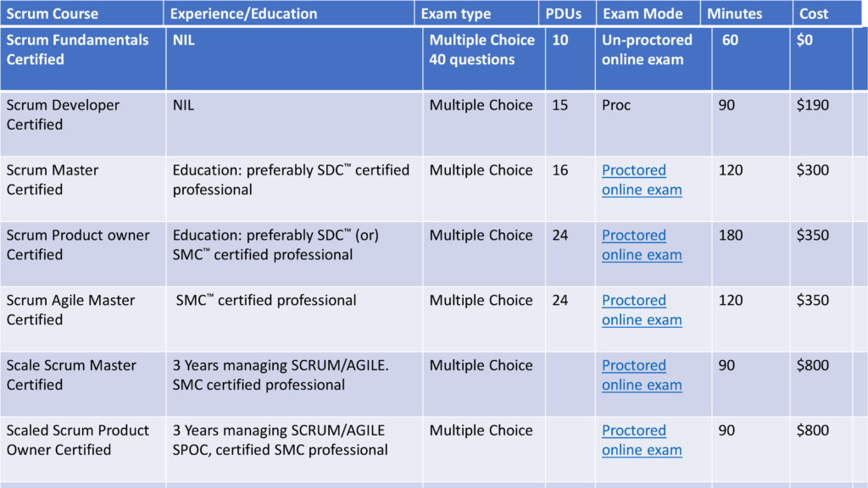Select the Un-proctored online exam cell
868x488 pixels.
coord(654,58)
